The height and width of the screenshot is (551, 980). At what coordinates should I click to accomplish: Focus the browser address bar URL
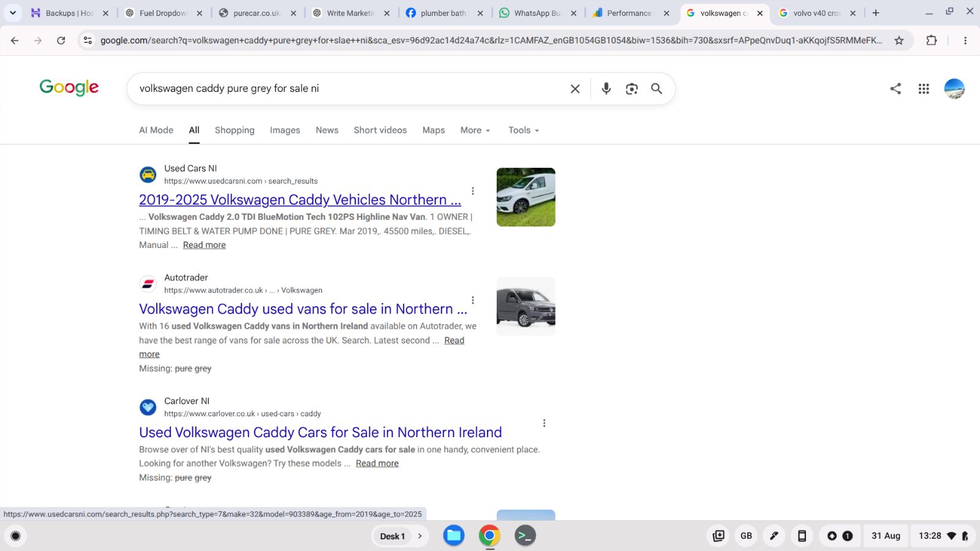(491, 40)
